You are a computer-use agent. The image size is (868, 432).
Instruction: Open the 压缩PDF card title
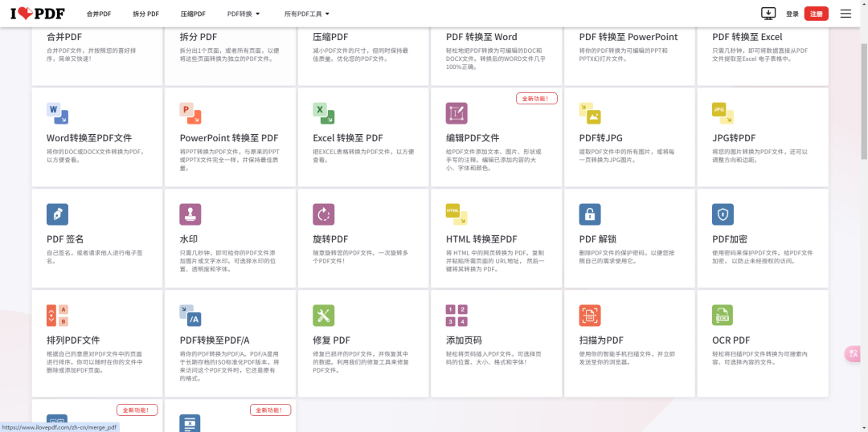pos(330,37)
